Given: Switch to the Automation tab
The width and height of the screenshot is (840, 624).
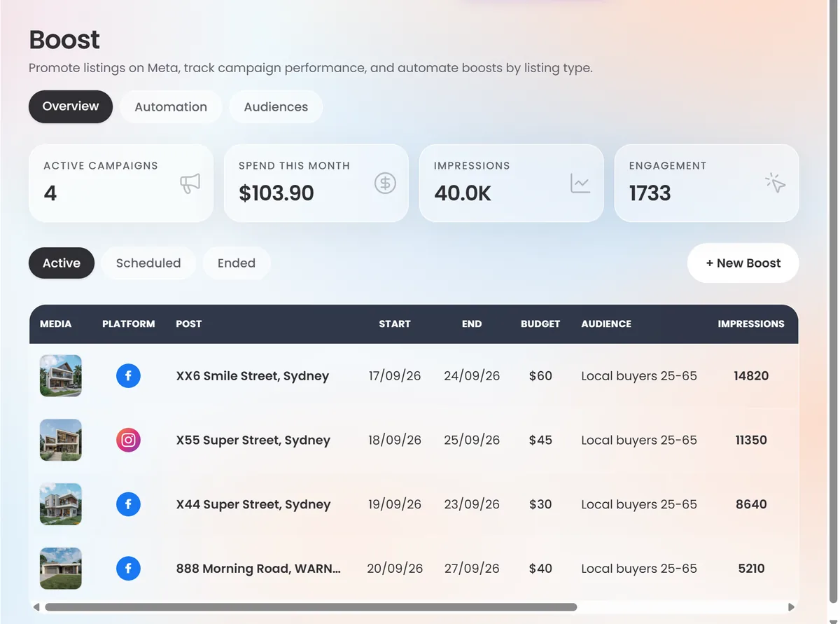Looking at the screenshot, I should (x=171, y=106).
